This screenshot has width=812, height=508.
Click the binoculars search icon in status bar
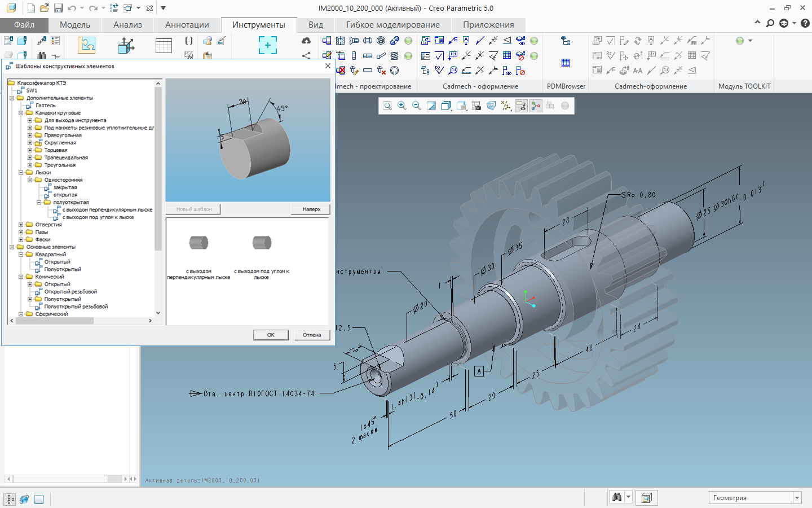[x=617, y=497]
